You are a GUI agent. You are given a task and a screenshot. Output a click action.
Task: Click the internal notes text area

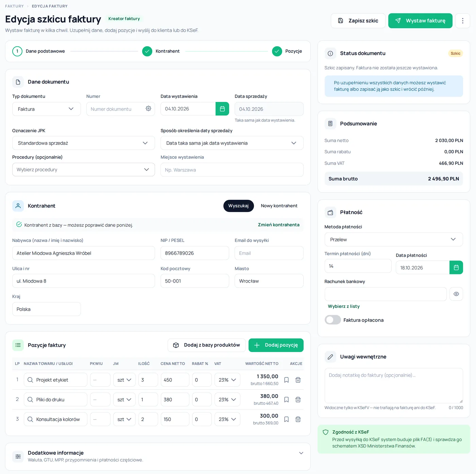tap(394, 386)
